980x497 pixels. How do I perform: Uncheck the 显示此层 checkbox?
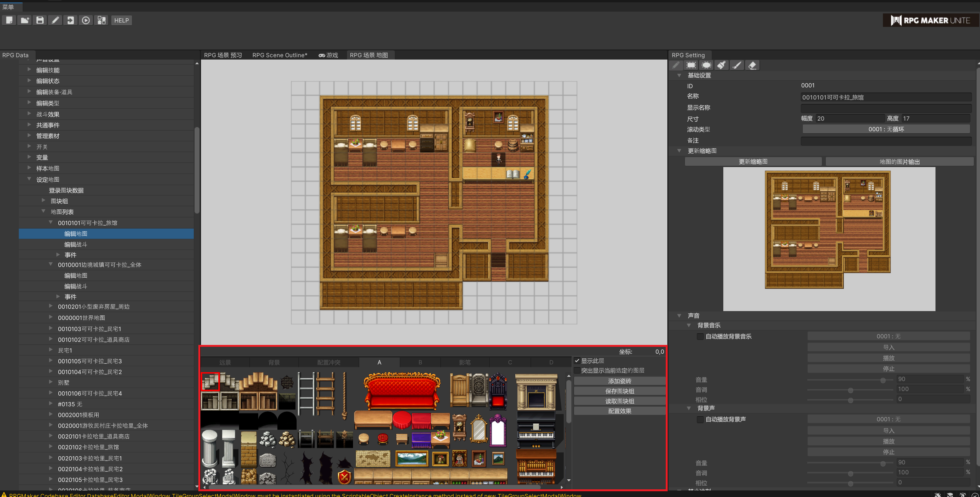point(577,361)
